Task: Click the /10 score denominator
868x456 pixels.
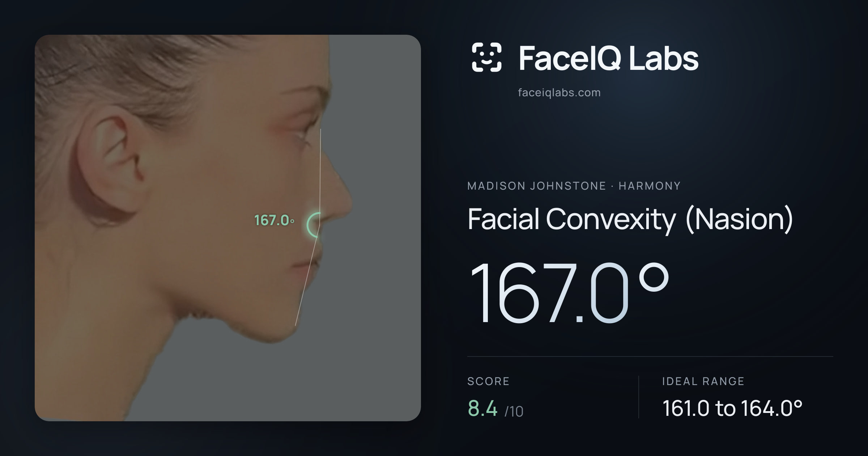Action: point(514,411)
